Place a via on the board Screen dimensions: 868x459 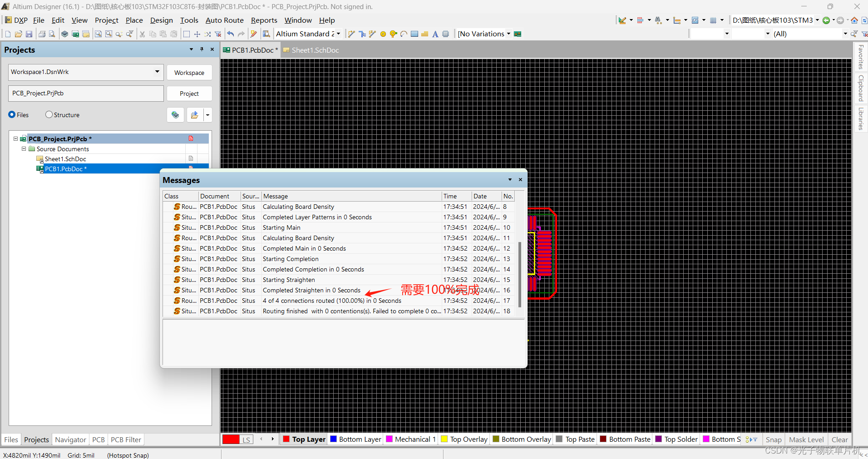(394, 34)
